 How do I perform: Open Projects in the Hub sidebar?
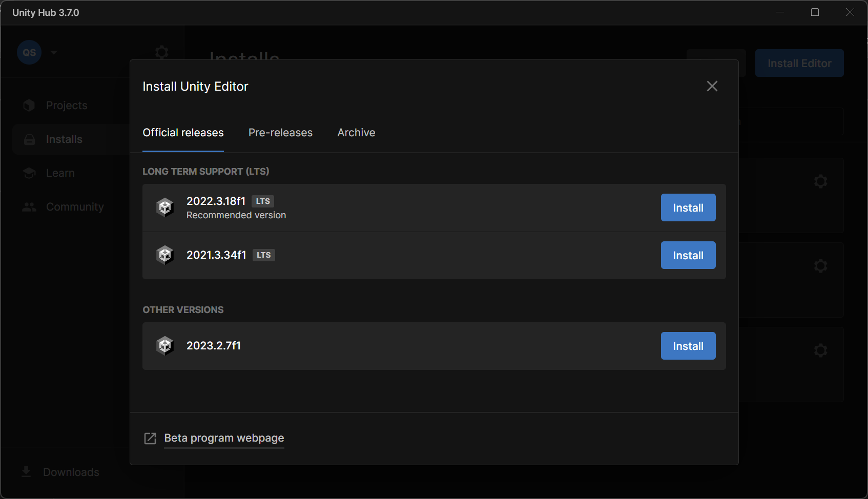click(x=67, y=106)
